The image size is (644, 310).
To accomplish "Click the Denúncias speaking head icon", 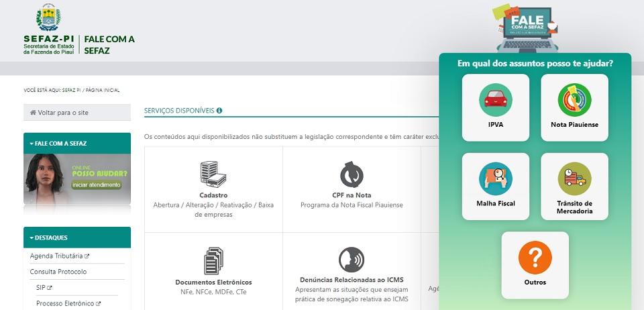I will click(352, 260).
